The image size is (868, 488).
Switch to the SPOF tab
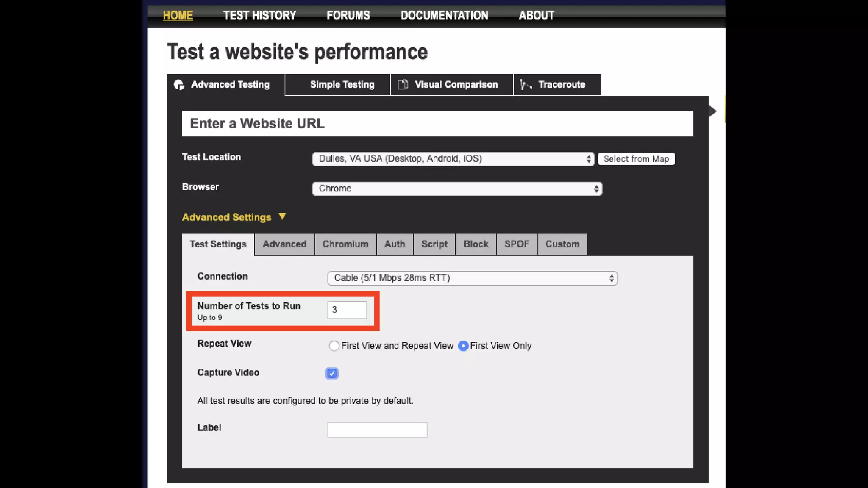click(517, 244)
